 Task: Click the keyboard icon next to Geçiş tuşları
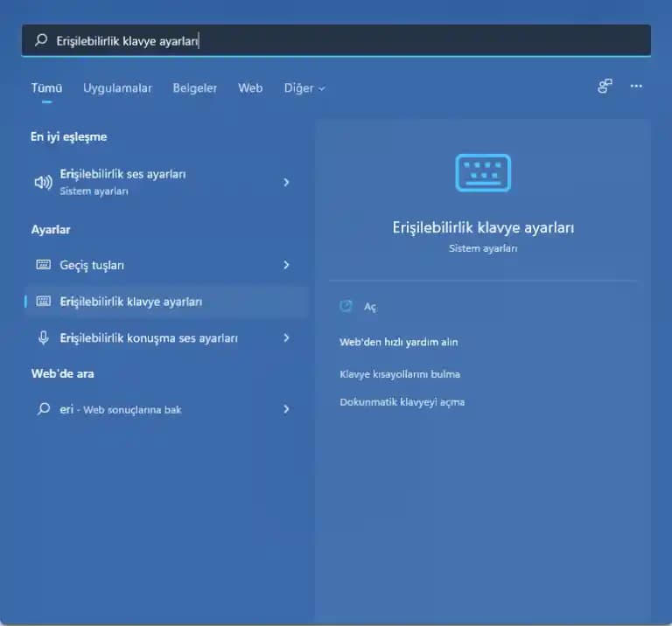coord(43,265)
